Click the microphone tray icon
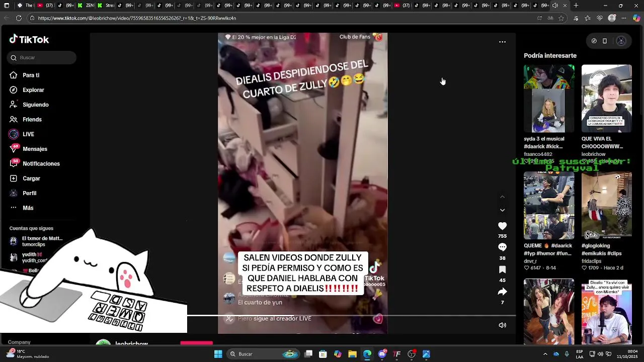Image resolution: width=644 pixels, height=362 pixels. coord(567,354)
